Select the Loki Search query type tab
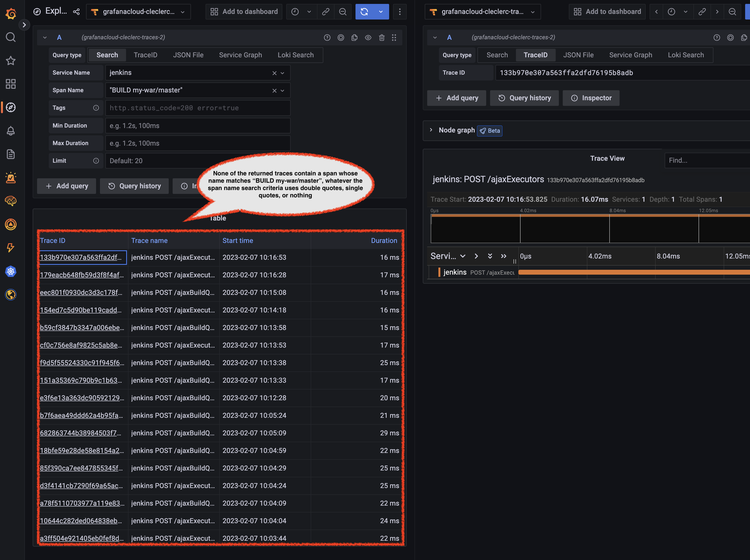The width and height of the screenshot is (750, 560). [295, 55]
